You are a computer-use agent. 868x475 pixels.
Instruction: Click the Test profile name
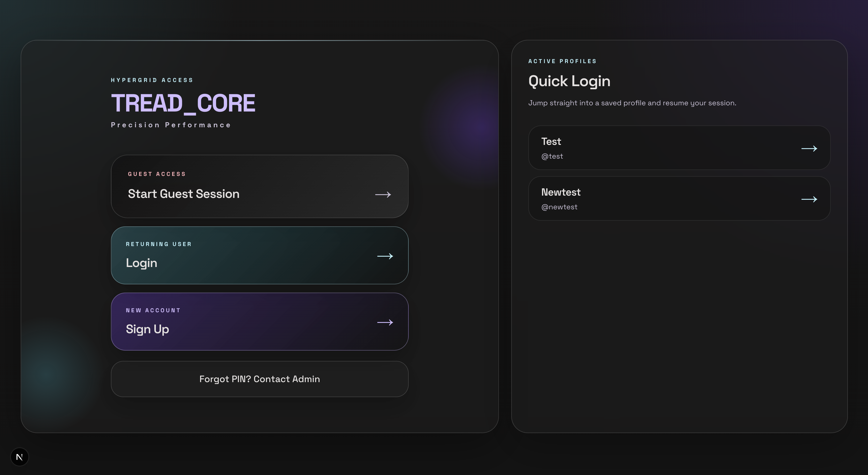551,141
